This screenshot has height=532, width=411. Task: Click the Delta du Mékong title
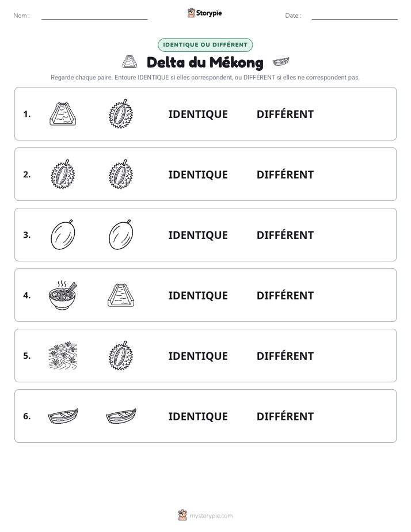[x=205, y=62]
